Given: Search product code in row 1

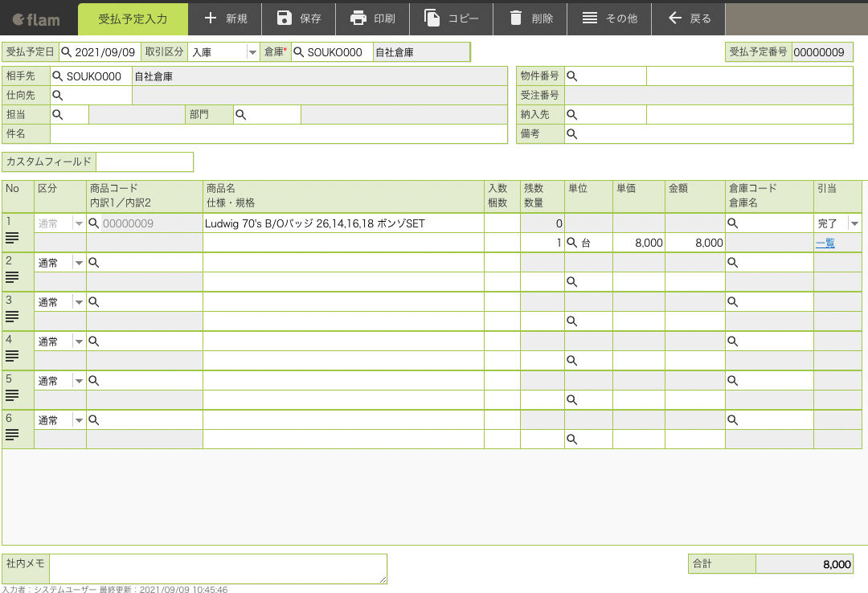Looking at the screenshot, I should coord(93,223).
